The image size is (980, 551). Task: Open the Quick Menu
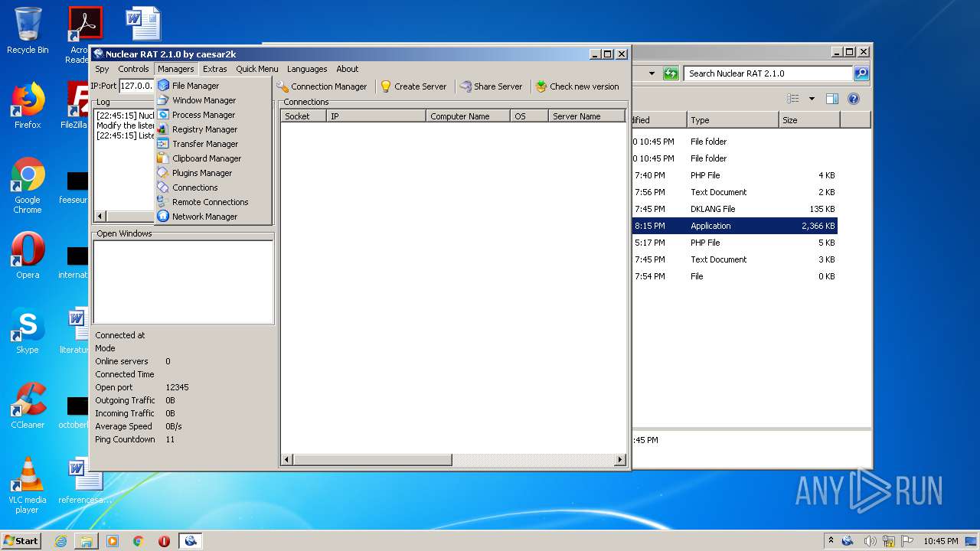tap(257, 69)
